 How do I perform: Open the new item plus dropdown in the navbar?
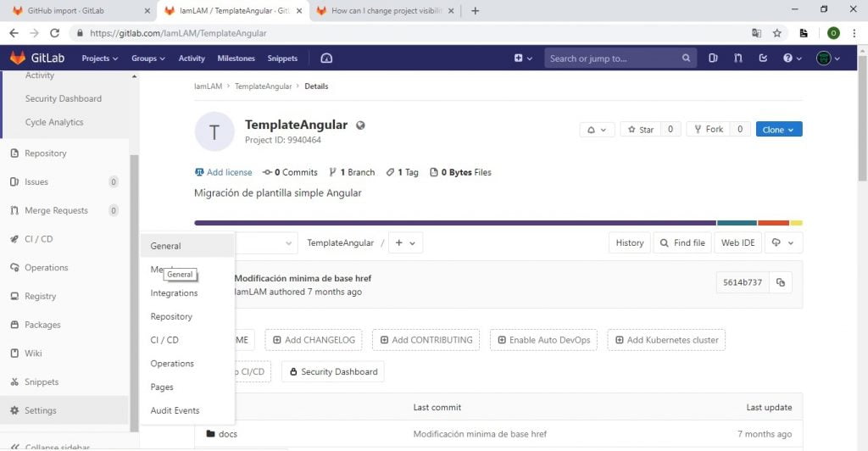(523, 58)
